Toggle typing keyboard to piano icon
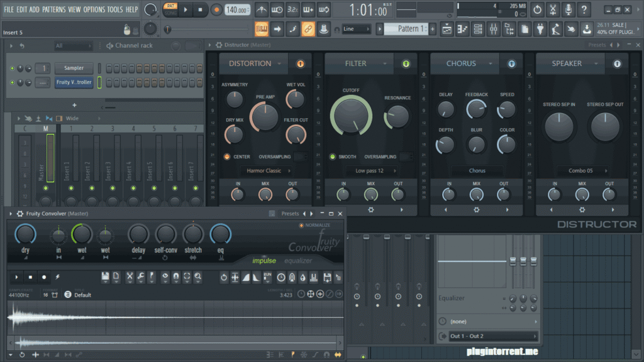 [261, 29]
